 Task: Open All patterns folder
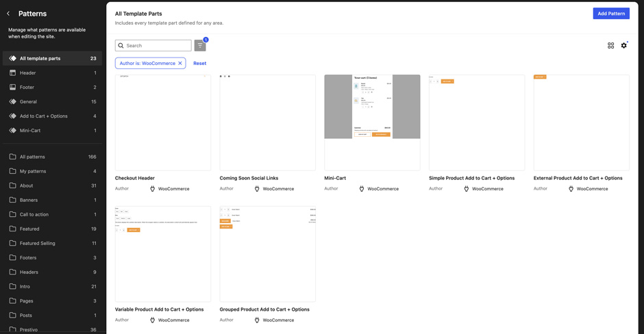(x=52, y=157)
